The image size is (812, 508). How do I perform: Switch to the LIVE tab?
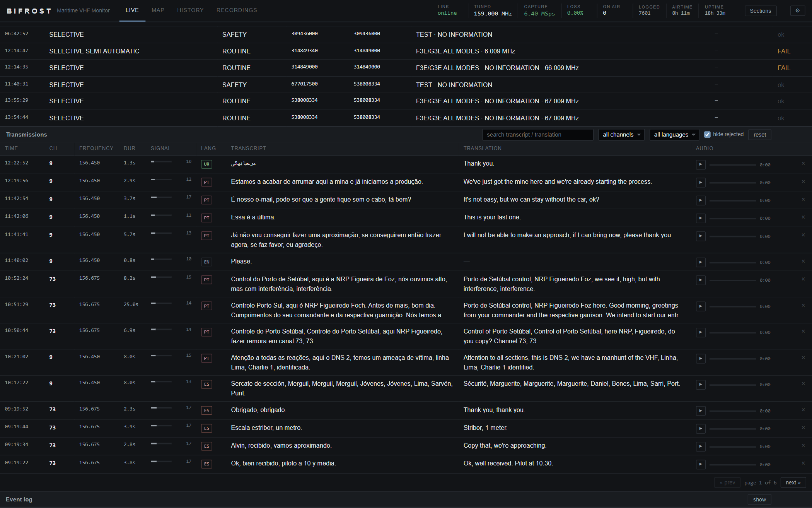(x=132, y=10)
